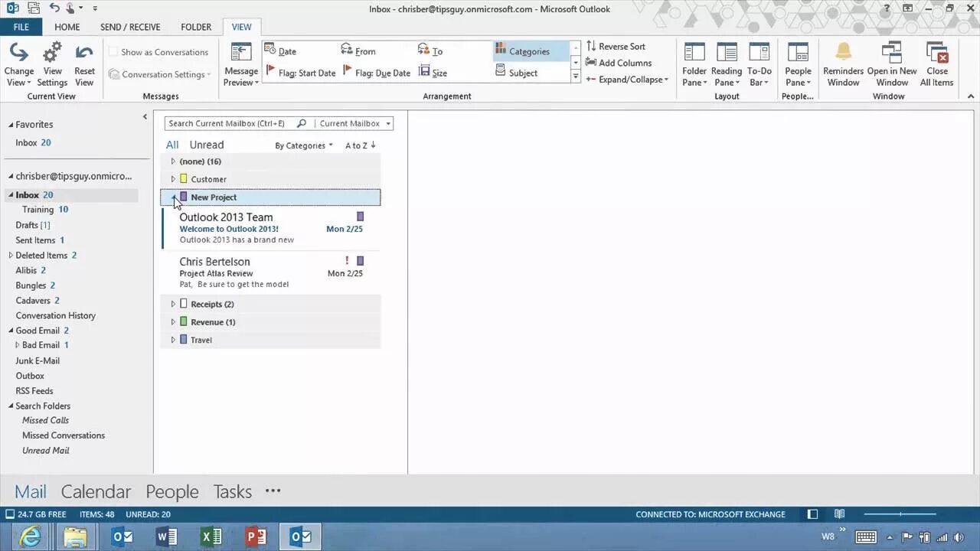Select the Training folder

coord(38,210)
